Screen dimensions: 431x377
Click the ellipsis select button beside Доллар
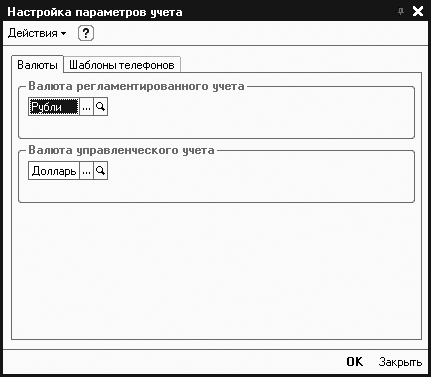pos(86,171)
